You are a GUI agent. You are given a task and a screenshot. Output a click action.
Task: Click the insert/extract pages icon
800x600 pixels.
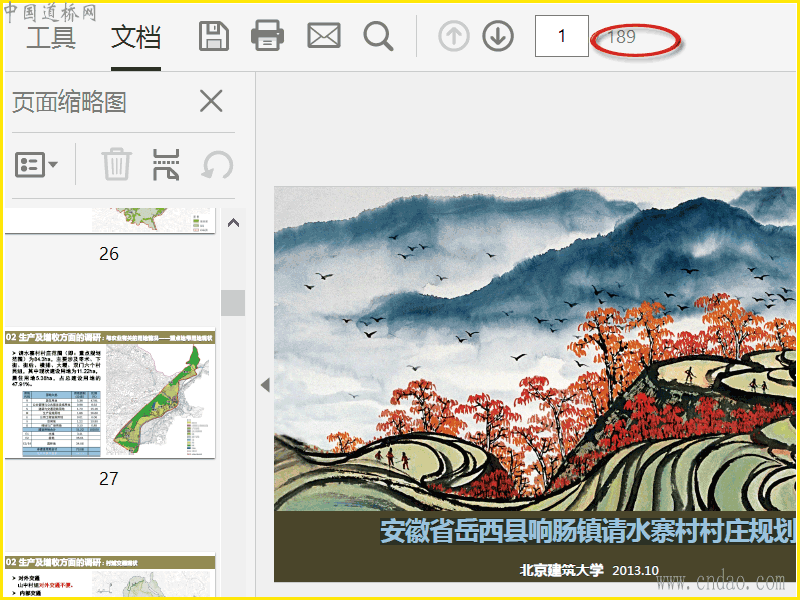point(166,165)
